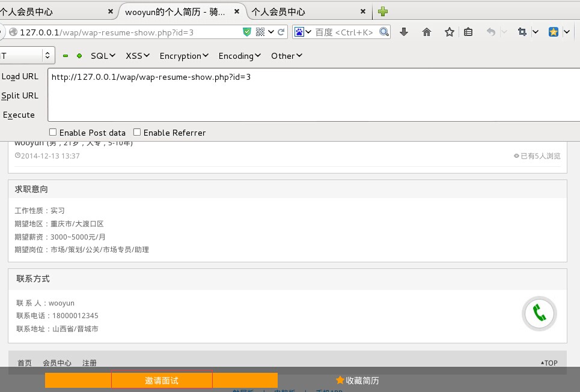Expand the crop tool dropdown arrow
This screenshot has width=580, height=392.
(536, 32)
